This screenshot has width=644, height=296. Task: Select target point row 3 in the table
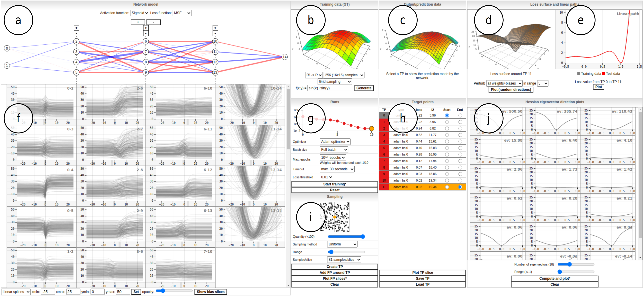pyautogui.click(x=401, y=135)
